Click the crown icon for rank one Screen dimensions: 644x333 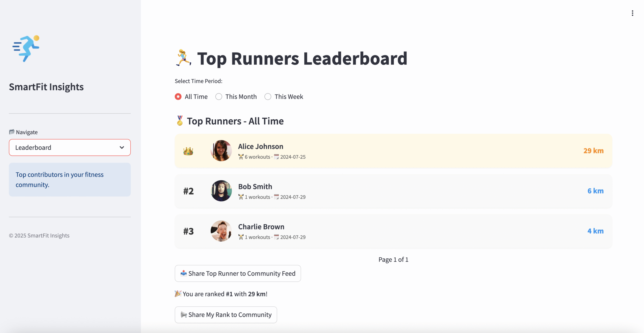[188, 151]
